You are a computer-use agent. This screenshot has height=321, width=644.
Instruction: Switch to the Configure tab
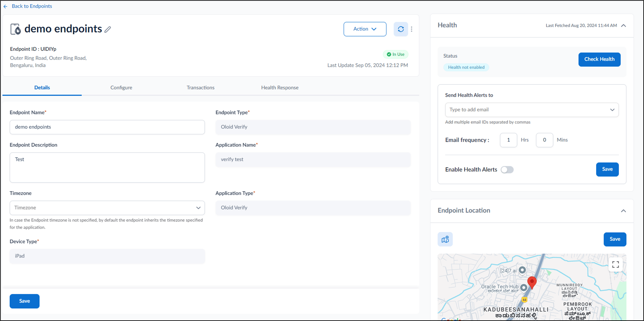[x=121, y=88]
